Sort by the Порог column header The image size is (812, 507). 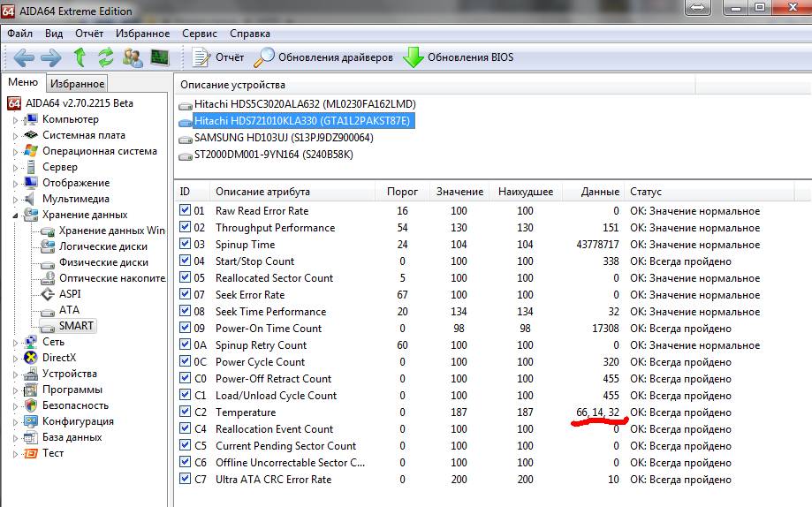(x=402, y=192)
